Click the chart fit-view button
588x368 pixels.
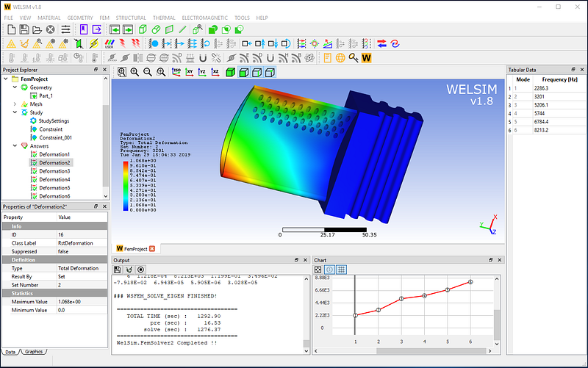pyautogui.click(x=318, y=270)
